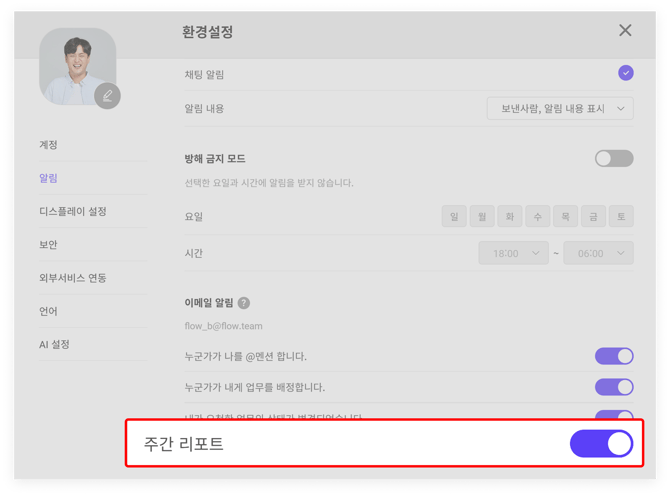Open the AI 설정 section

[x=54, y=344]
